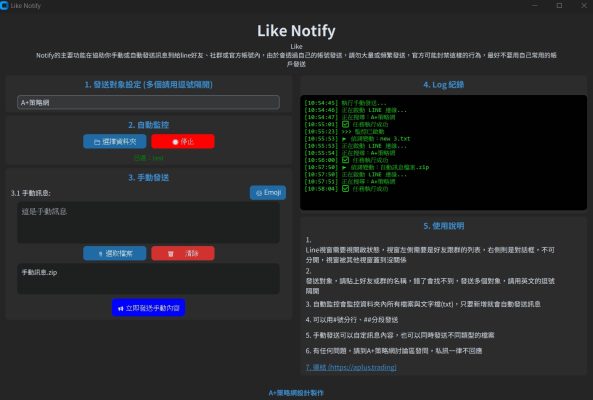Click the last green checkmark log entry at 10:58:04

(x=346, y=189)
